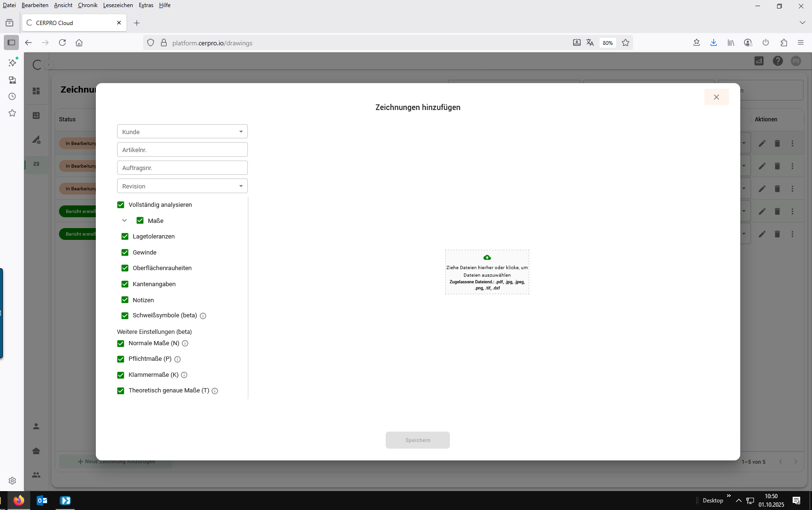
Task: Open Outlook from the taskbar
Action: [x=42, y=501]
